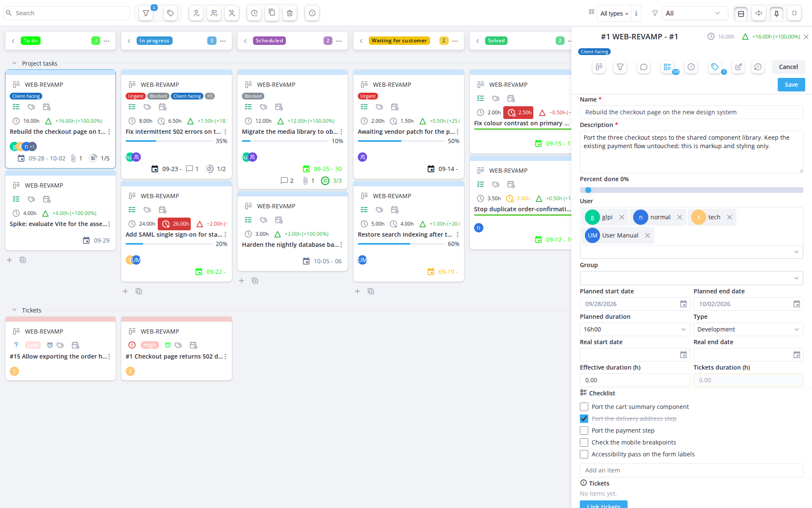The width and height of the screenshot is (812, 508).
Task: Remove user tech from task
Action: [730, 217]
